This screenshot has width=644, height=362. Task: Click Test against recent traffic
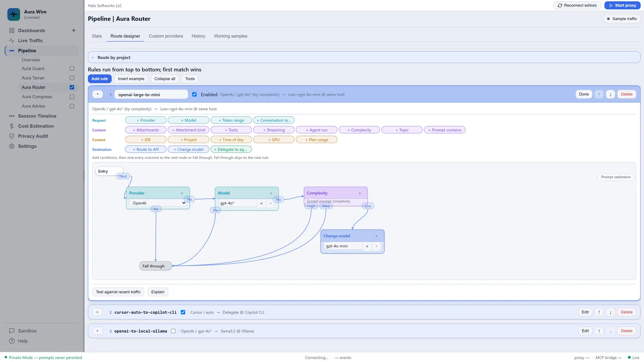tap(118, 292)
